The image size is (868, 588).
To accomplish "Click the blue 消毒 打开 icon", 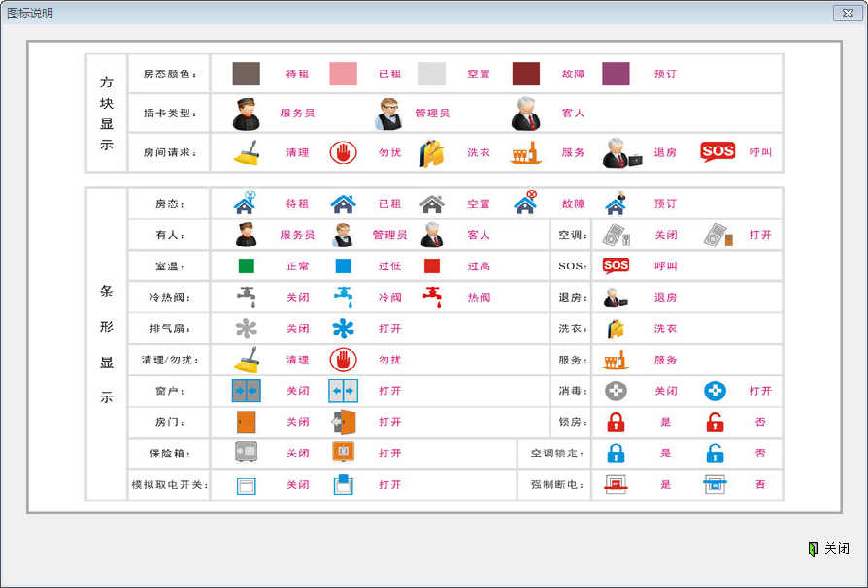I will tap(715, 391).
